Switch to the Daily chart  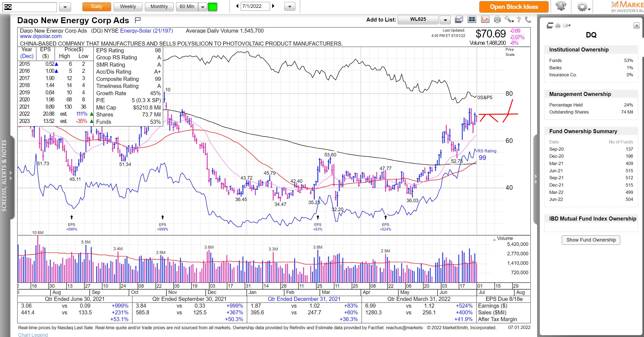coord(97,7)
